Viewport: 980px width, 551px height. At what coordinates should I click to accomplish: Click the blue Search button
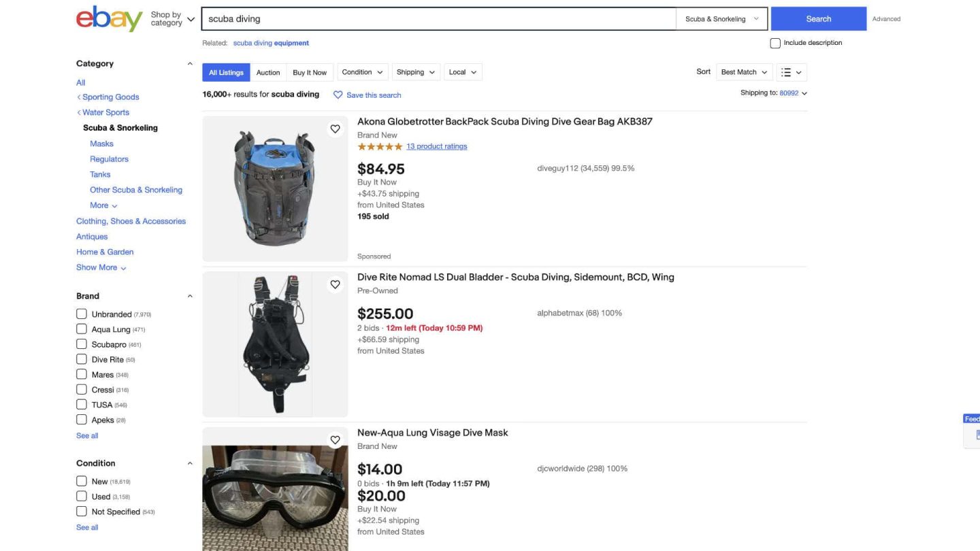[x=818, y=18]
